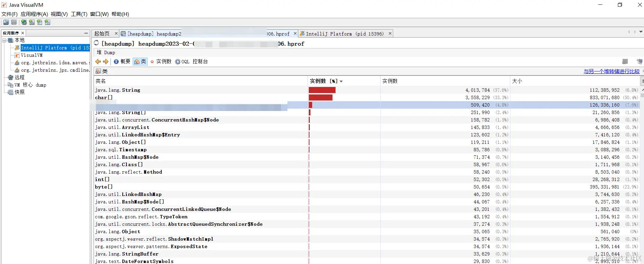Click the 与另一个堆转储进行比较 link
644x264 pixels.
pos(611,71)
